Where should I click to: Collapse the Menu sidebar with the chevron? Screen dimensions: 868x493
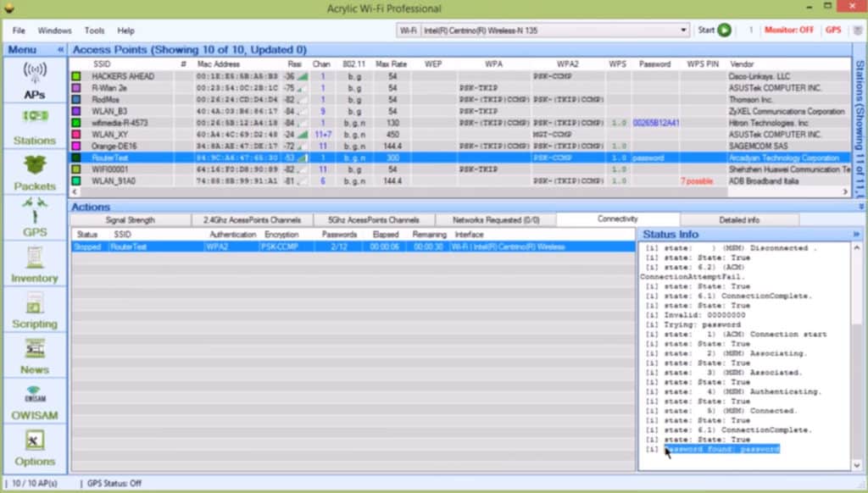point(60,50)
